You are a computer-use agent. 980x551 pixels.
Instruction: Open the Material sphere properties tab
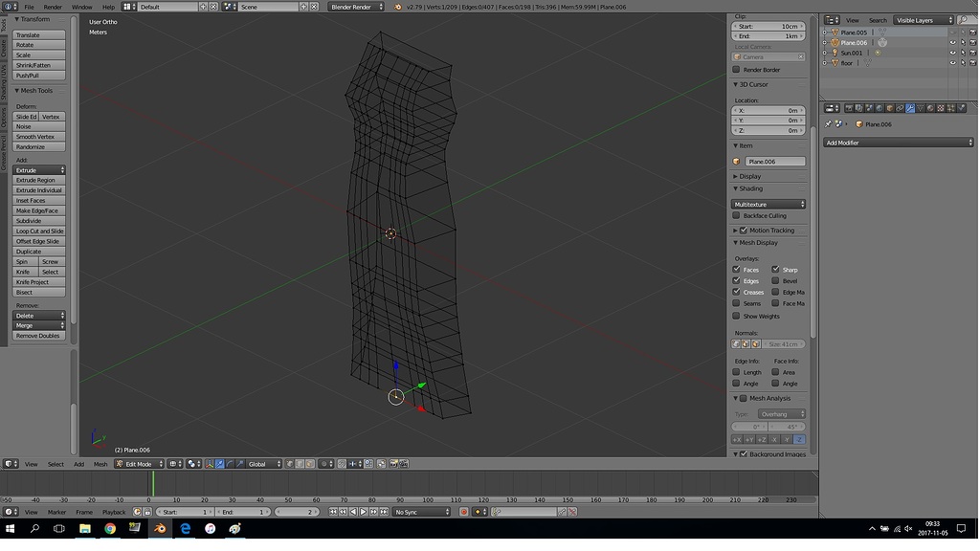click(930, 108)
